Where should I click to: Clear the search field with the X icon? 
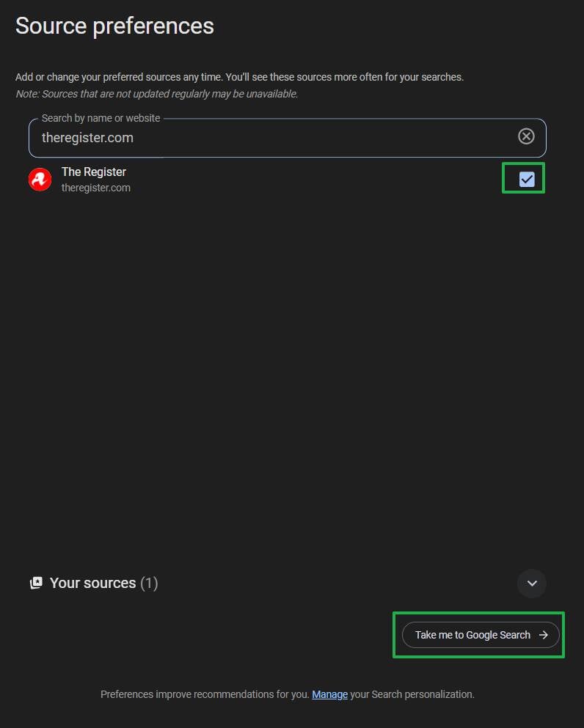tap(526, 136)
